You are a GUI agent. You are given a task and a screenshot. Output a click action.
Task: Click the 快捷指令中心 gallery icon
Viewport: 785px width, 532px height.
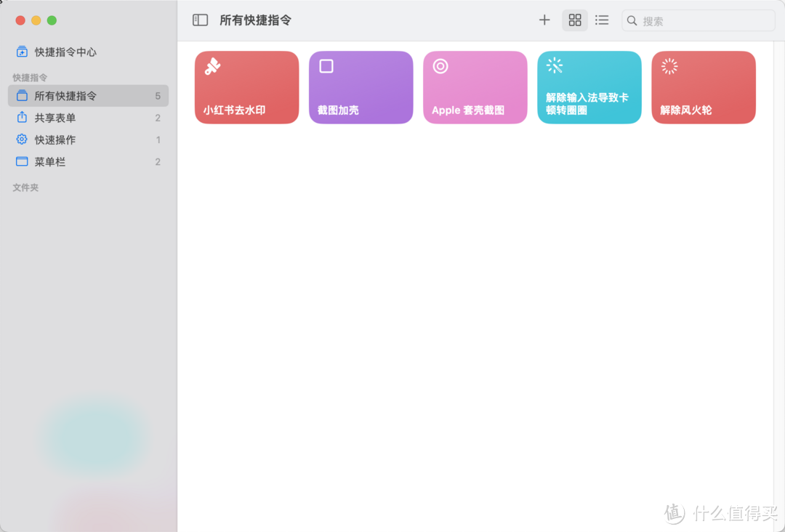click(22, 52)
